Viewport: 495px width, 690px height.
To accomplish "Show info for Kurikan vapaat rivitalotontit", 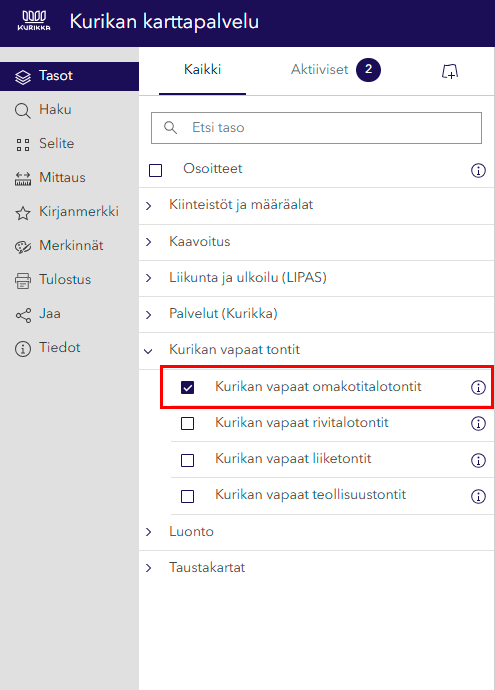I will (478, 424).
